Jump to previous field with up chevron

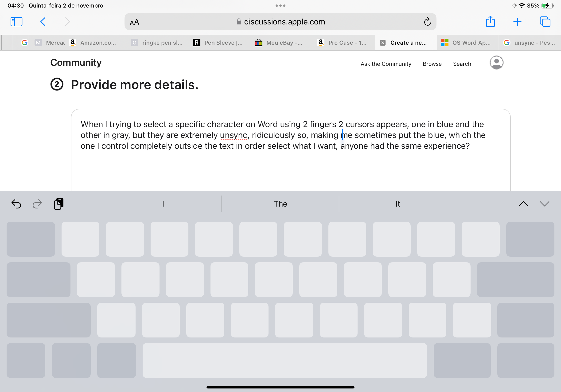(523, 204)
